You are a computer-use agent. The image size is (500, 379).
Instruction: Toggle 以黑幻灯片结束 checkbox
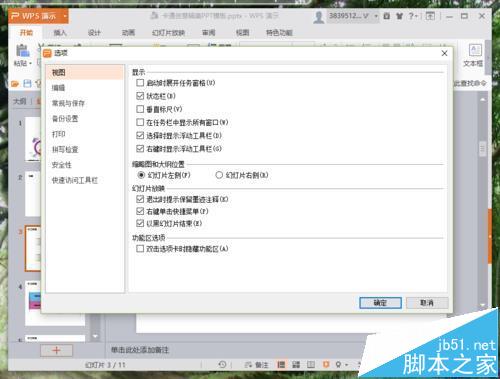140,223
